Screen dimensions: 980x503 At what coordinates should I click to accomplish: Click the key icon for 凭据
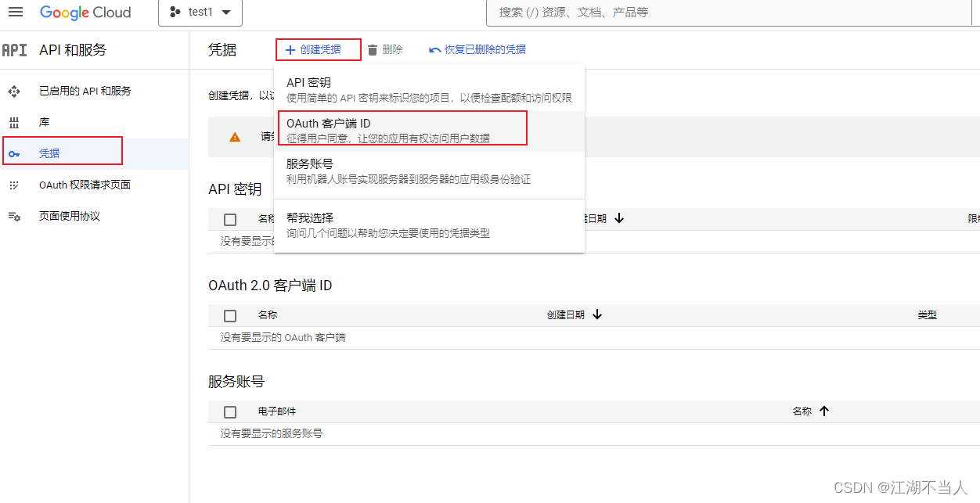14,154
